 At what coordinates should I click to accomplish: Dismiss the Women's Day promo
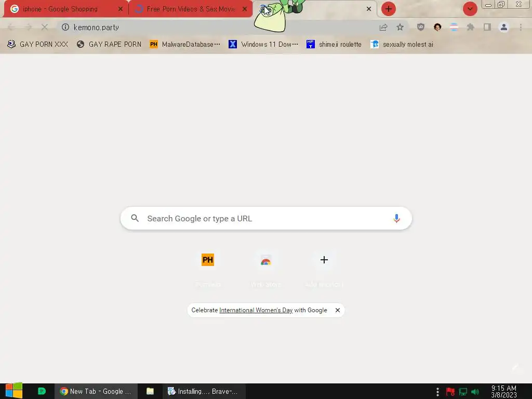(338, 310)
